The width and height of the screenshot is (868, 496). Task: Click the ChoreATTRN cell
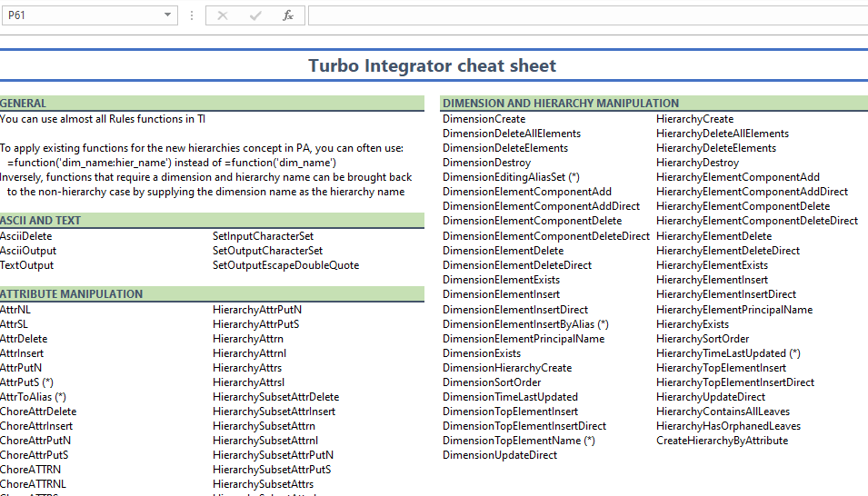point(30,470)
